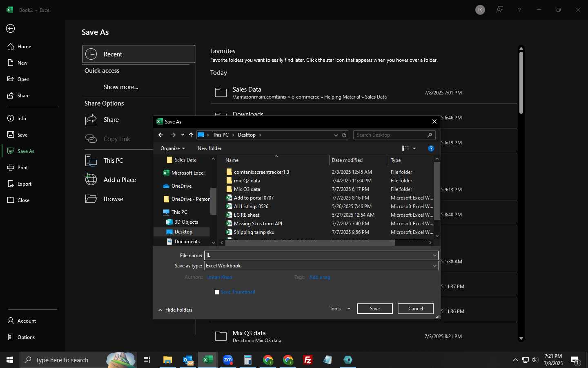588x368 pixels.
Task: Select OneDrive in navigation pane
Action: 181,186
